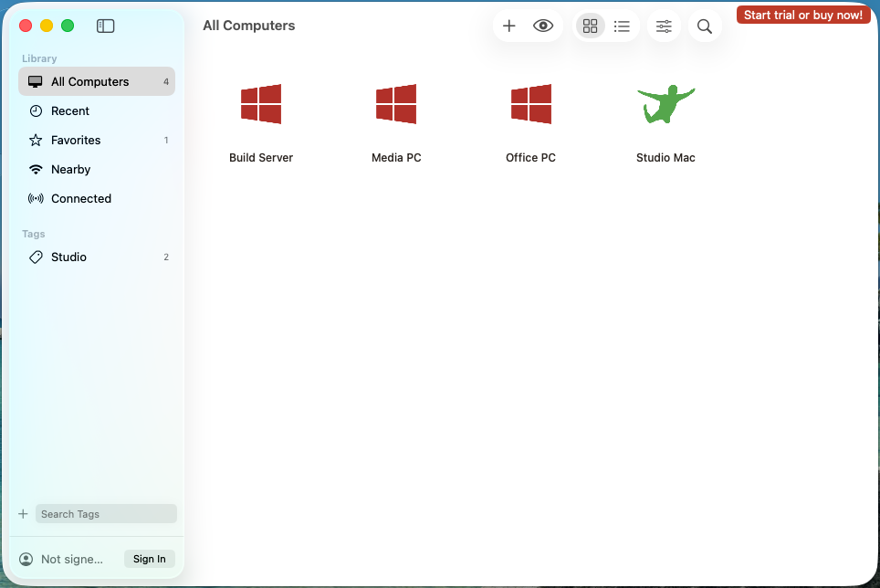
Task: Add a tag with sidebar plus icon
Action: pos(23,514)
